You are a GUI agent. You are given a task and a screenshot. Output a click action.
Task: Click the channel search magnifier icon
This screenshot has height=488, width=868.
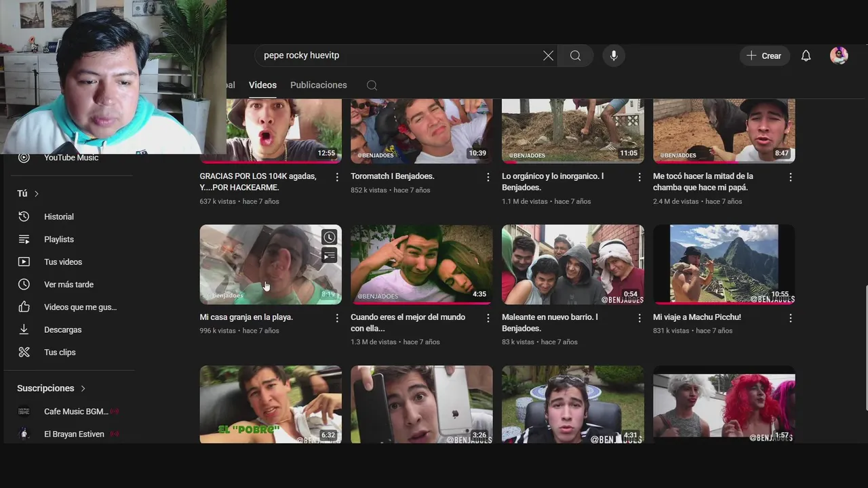tap(372, 85)
